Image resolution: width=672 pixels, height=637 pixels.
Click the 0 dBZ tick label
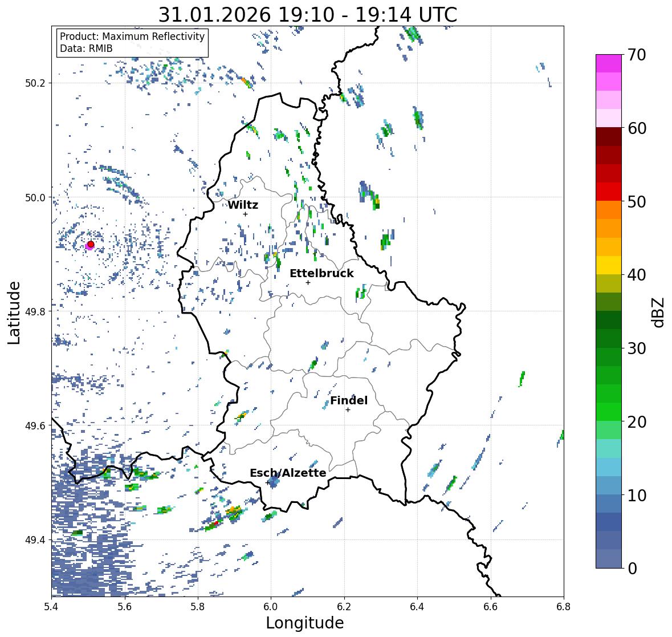pos(632,569)
